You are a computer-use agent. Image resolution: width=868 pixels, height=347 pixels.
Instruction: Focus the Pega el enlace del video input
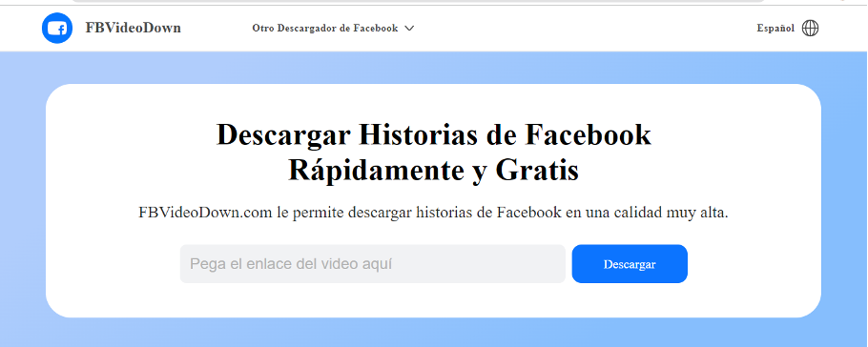click(x=373, y=264)
